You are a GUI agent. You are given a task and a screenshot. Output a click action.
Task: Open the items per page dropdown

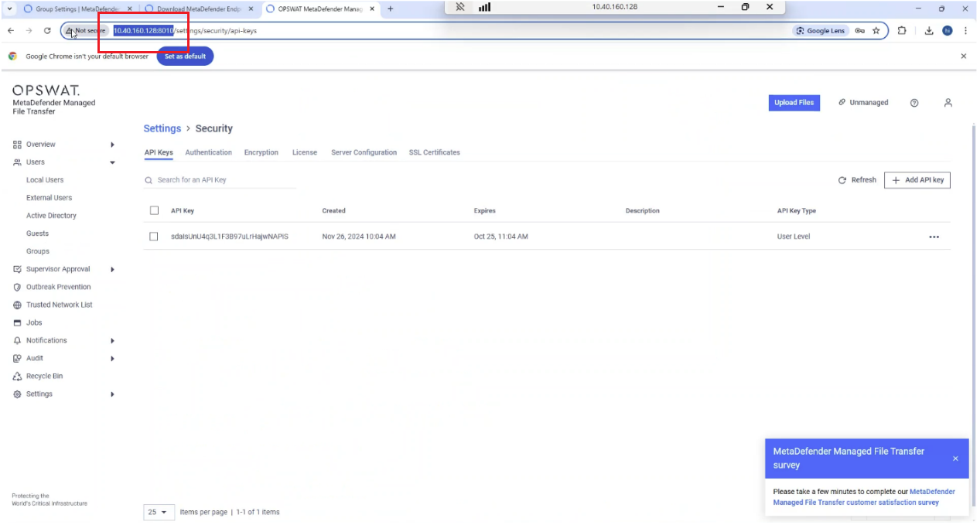click(158, 512)
